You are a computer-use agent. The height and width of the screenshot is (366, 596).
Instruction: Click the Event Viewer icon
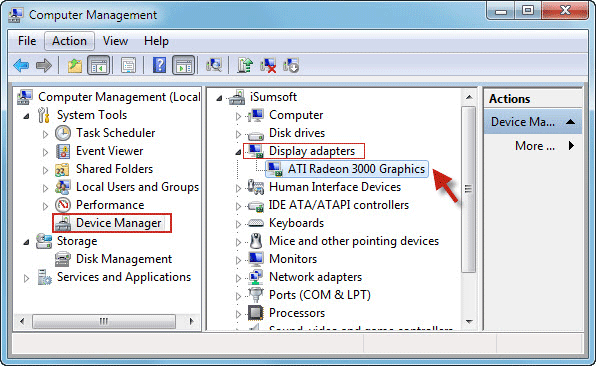point(63,151)
